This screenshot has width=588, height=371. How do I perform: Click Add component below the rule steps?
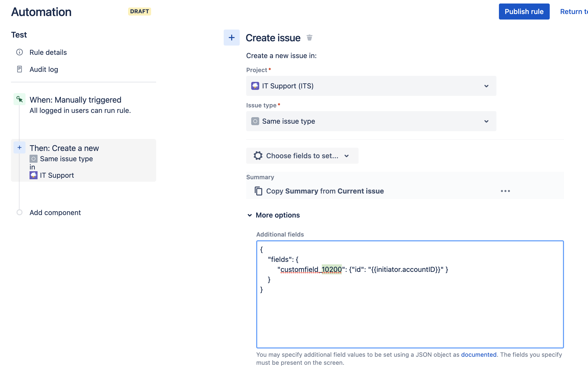point(55,213)
